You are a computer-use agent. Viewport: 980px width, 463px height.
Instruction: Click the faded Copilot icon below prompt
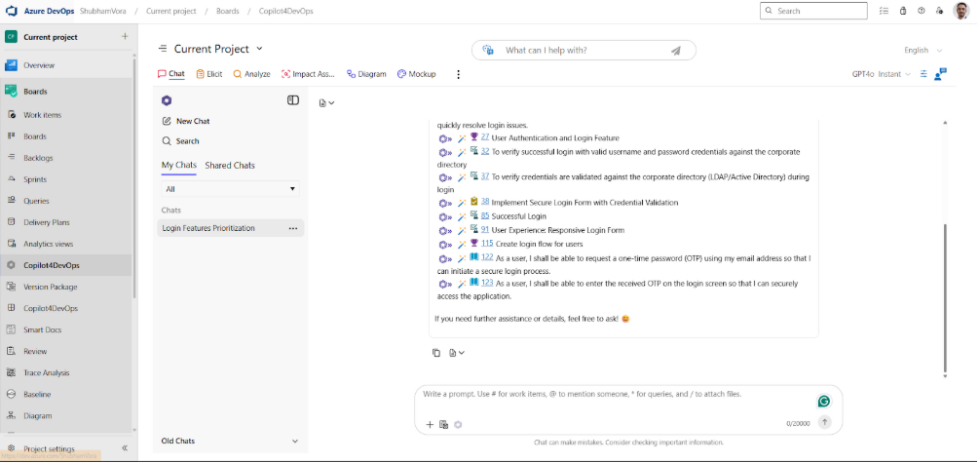click(458, 424)
